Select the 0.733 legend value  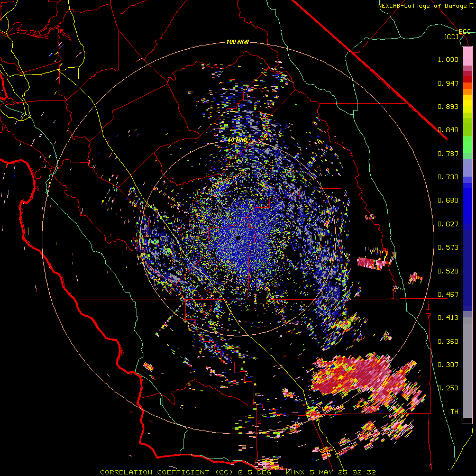pyautogui.click(x=448, y=177)
